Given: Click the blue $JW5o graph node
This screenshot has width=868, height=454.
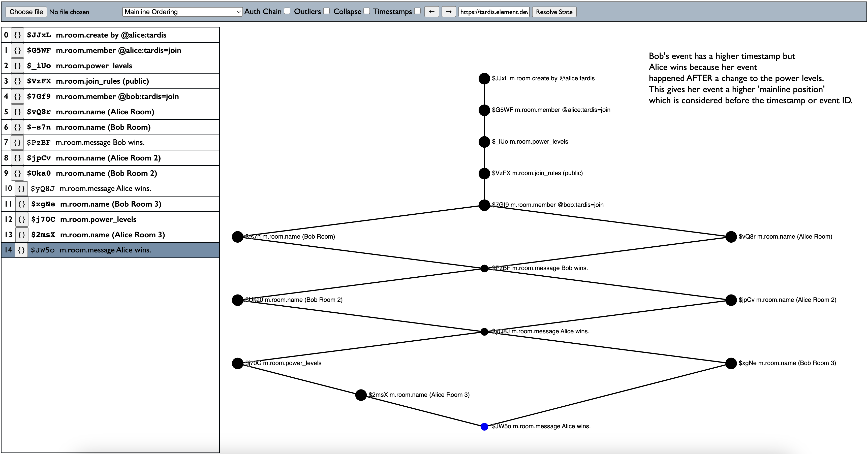Looking at the screenshot, I should coord(484,426).
